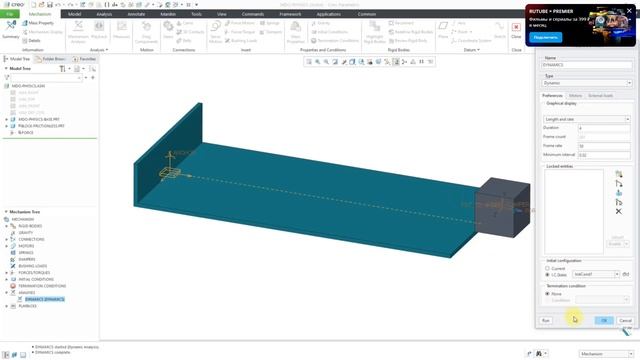Expand MOTORS node in Mechanism Tree
Viewport: 640px width, 360px height.
pyautogui.click(x=6, y=246)
